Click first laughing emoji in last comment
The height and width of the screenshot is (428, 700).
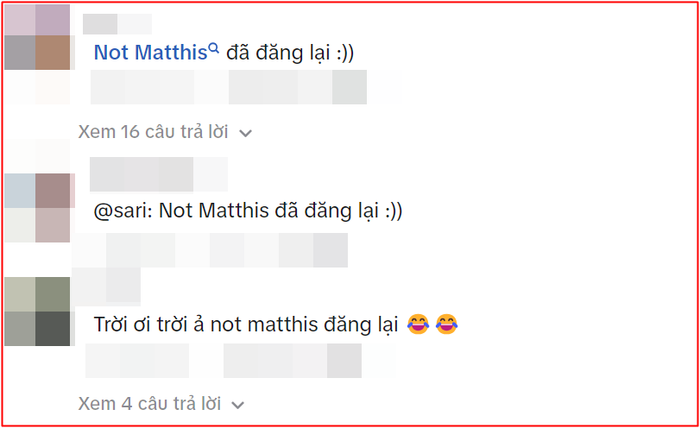[418, 324]
